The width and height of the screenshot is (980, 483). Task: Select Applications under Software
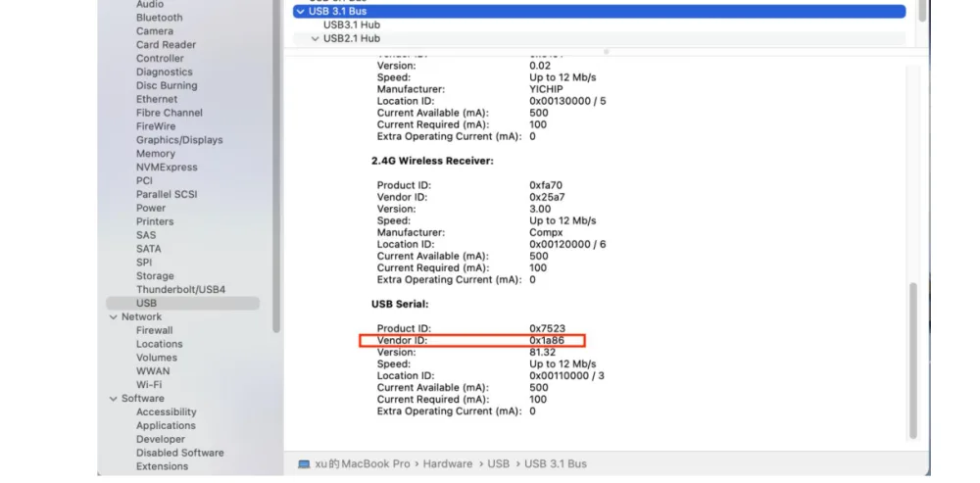point(166,426)
